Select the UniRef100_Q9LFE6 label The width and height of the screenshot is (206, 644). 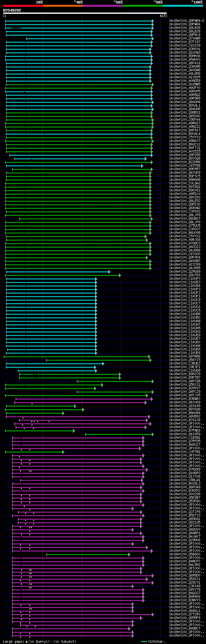pyautogui.click(x=185, y=275)
